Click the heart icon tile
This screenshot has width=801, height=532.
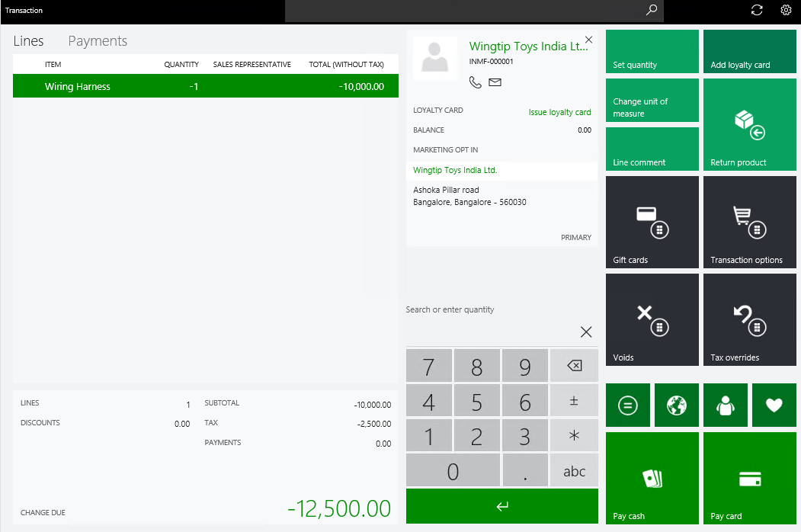(x=774, y=405)
